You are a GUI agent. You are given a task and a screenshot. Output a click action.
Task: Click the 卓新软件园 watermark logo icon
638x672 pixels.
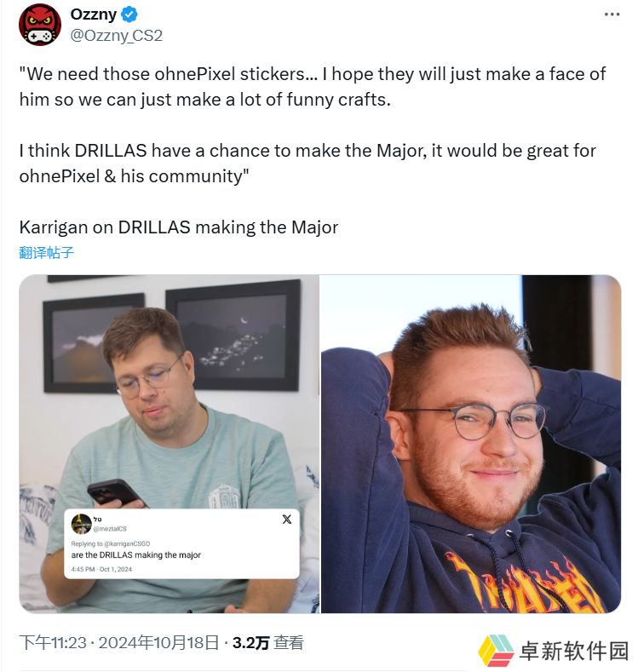pos(496,651)
